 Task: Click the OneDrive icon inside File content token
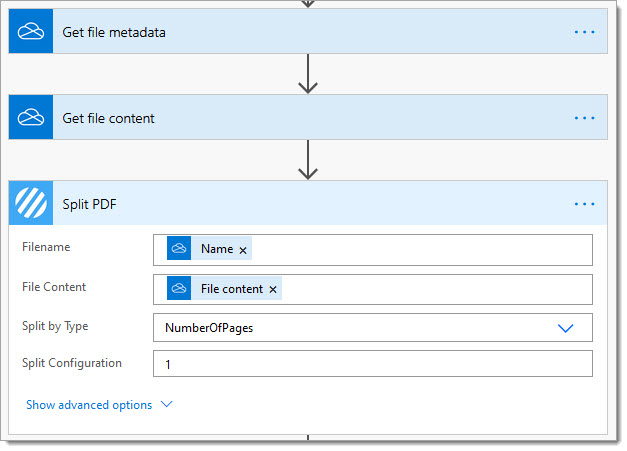179,288
